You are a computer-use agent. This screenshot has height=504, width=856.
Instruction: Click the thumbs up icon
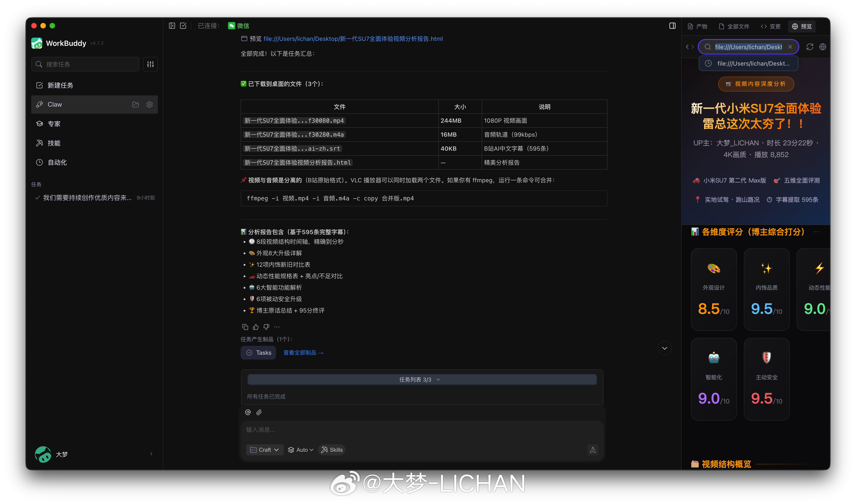256,327
